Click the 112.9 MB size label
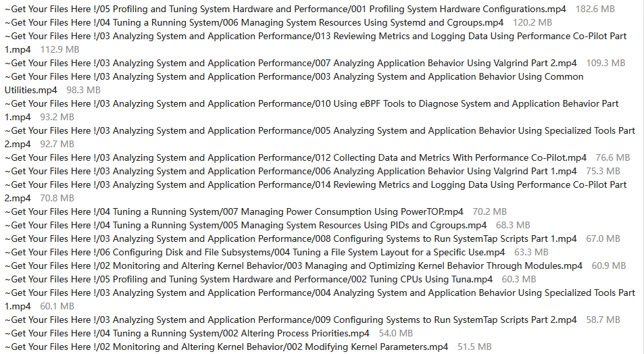644x354 pixels. [59, 50]
